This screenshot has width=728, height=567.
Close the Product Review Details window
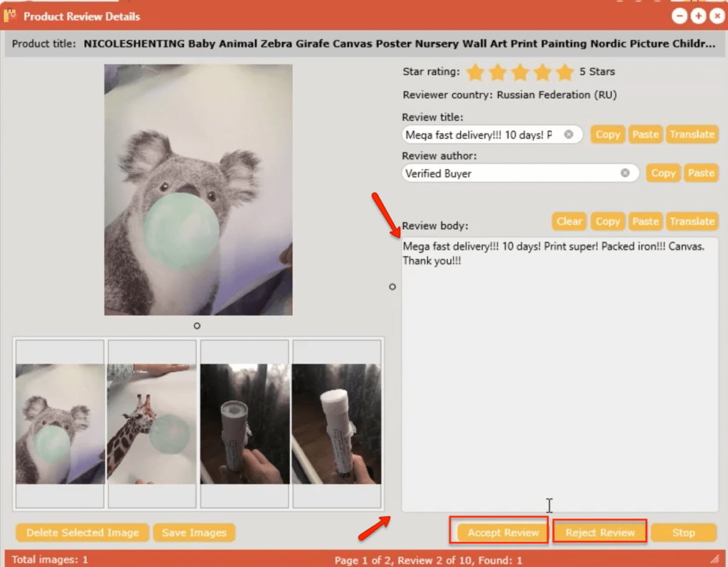pos(717,16)
